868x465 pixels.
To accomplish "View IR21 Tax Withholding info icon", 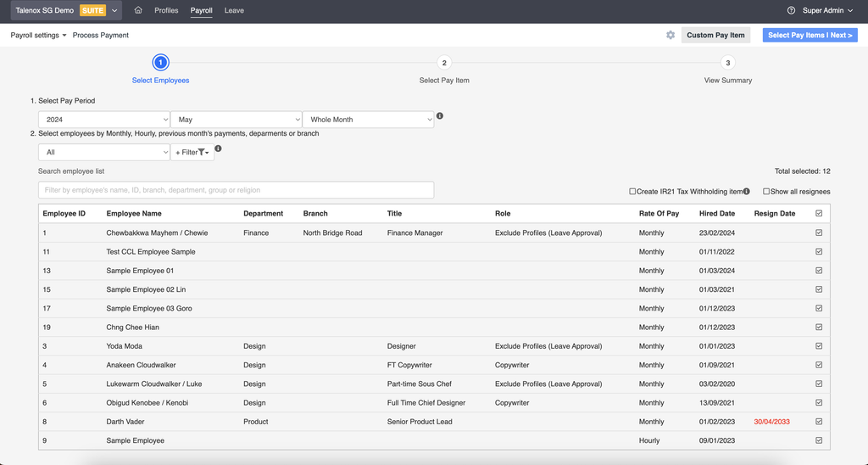I will (x=746, y=191).
